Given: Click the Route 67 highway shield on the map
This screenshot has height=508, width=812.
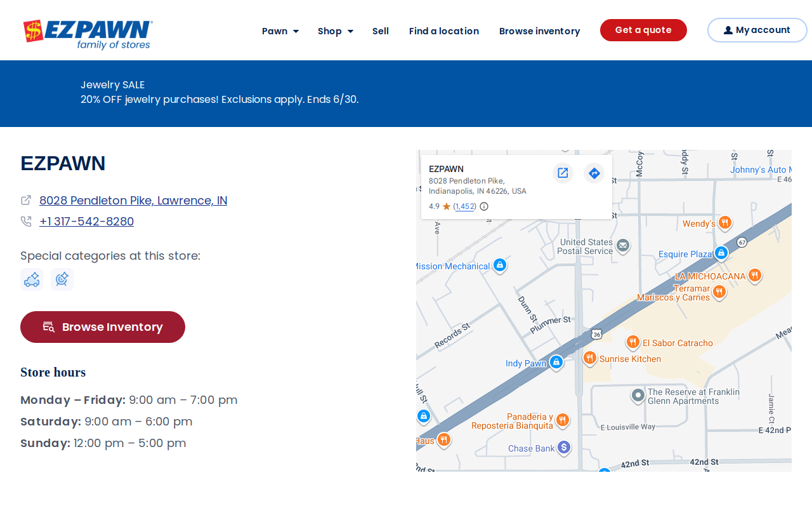Looking at the screenshot, I should coord(742,242).
